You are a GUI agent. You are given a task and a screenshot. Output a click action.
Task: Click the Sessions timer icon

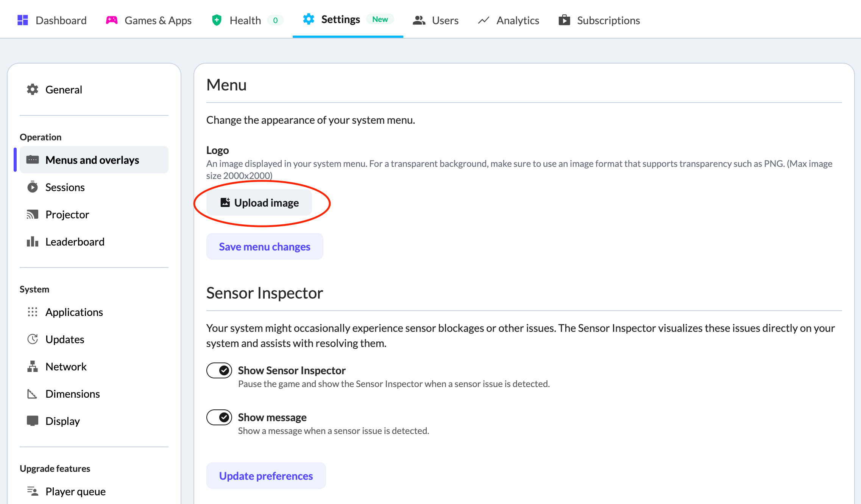click(x=33, y=187)
